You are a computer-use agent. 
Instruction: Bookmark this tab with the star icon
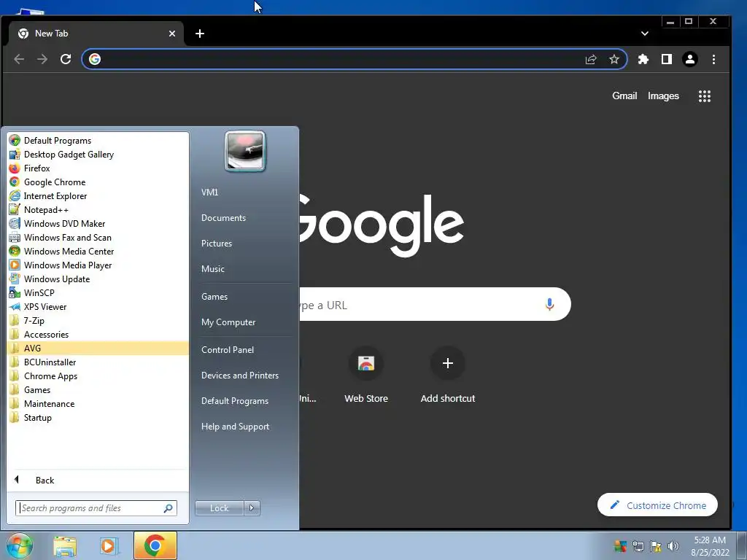coord(614,59)
